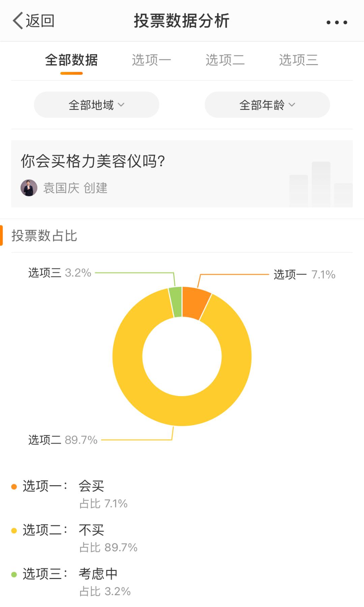The width and height of the screenshot is (364, 607).
Task: Click the bar chart icon in poll card
Action: [321, 184]
